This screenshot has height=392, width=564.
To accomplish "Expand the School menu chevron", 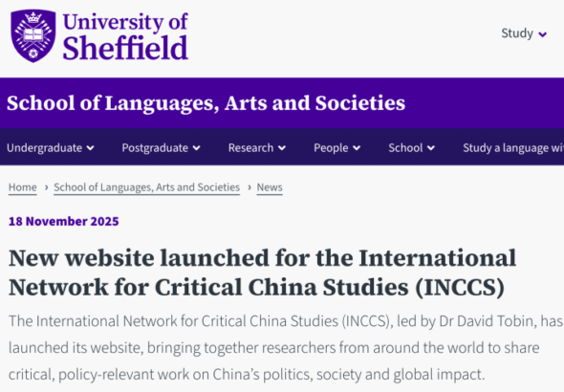I will pos(431,148).
